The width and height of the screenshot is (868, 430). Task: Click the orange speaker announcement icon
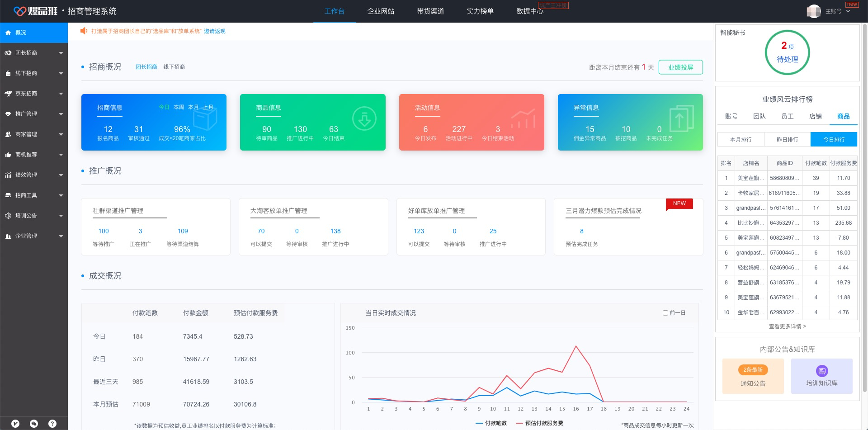pyautogui.click(x=84, y=31)
